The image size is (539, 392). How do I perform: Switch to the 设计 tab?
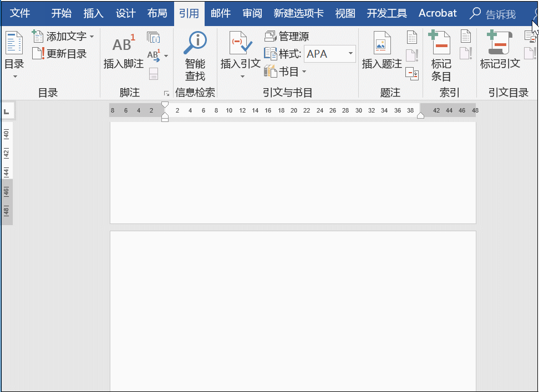coord(125,13)
